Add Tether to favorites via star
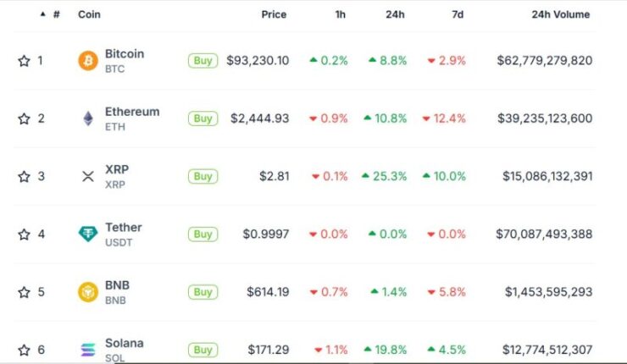The height and width of the screenshot is (364, 627). pyautogui.click(x=24, y=234)
